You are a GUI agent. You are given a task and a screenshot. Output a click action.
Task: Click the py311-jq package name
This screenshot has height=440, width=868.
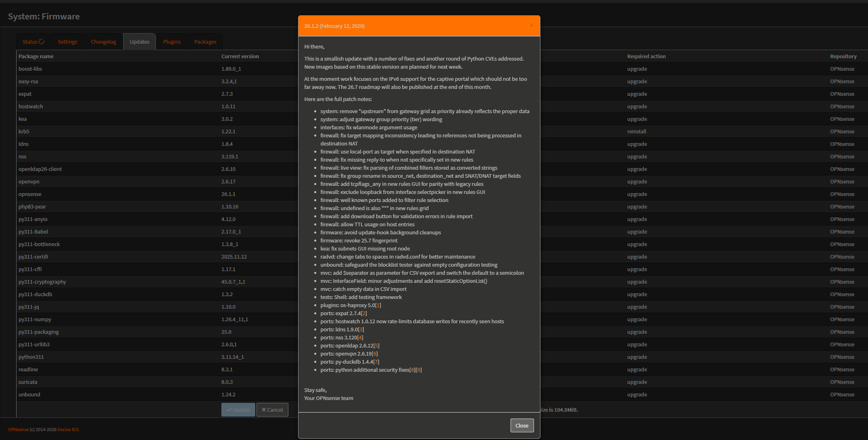click(x=29, y=307)
